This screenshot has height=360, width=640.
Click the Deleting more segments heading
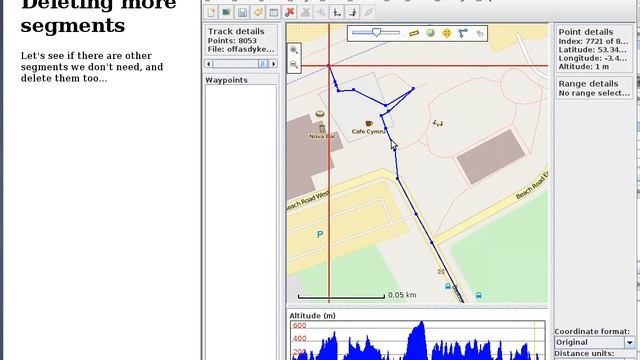click(x=98, y=16)
